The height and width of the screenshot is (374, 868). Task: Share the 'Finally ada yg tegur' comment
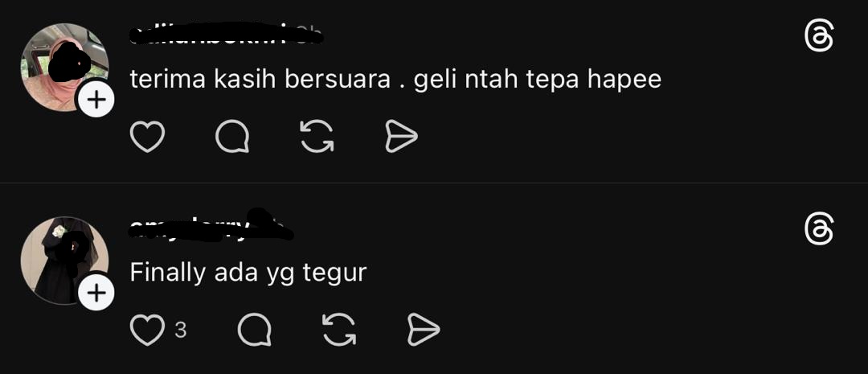coord(424,331)
